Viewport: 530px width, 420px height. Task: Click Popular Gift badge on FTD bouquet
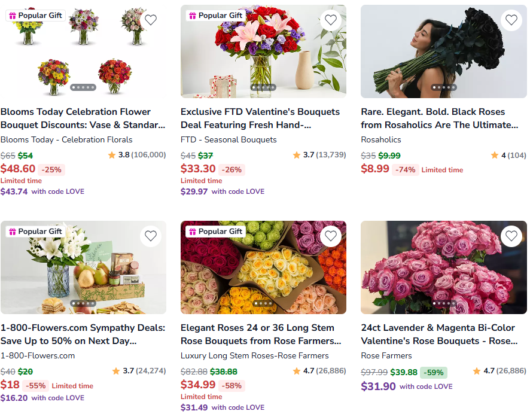coord(215,16)
